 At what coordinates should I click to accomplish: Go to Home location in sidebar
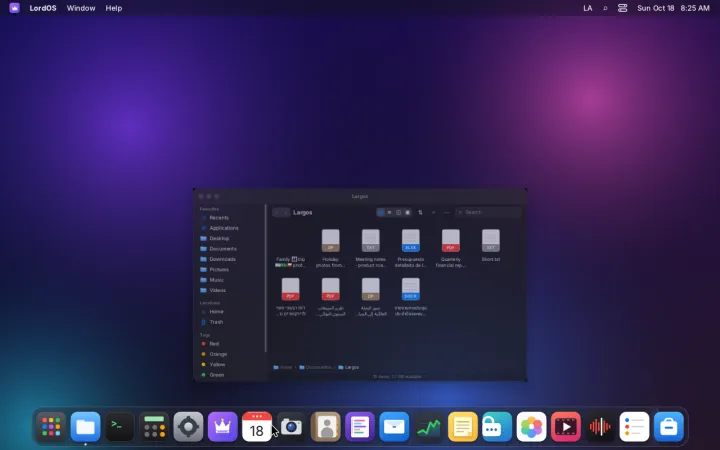(231, 311)
